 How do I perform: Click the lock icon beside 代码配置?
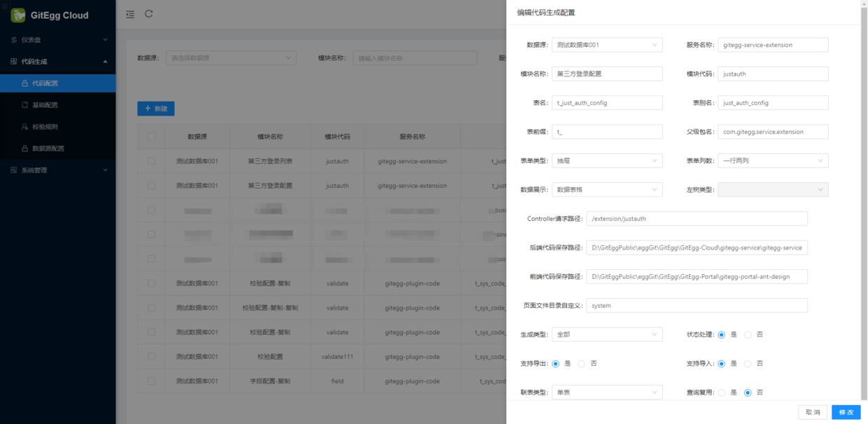click(25, 83)
